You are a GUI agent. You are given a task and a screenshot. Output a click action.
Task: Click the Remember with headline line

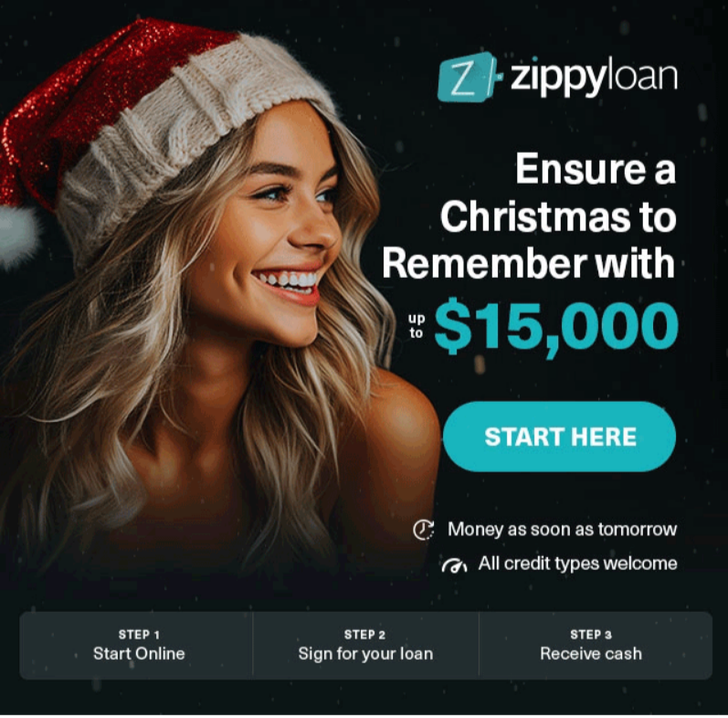(529, 264)
